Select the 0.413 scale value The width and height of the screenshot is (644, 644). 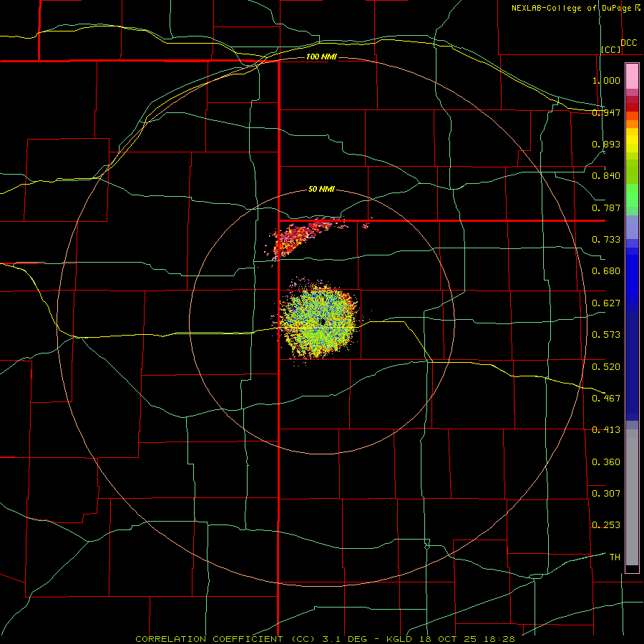(x=606, y=430)
